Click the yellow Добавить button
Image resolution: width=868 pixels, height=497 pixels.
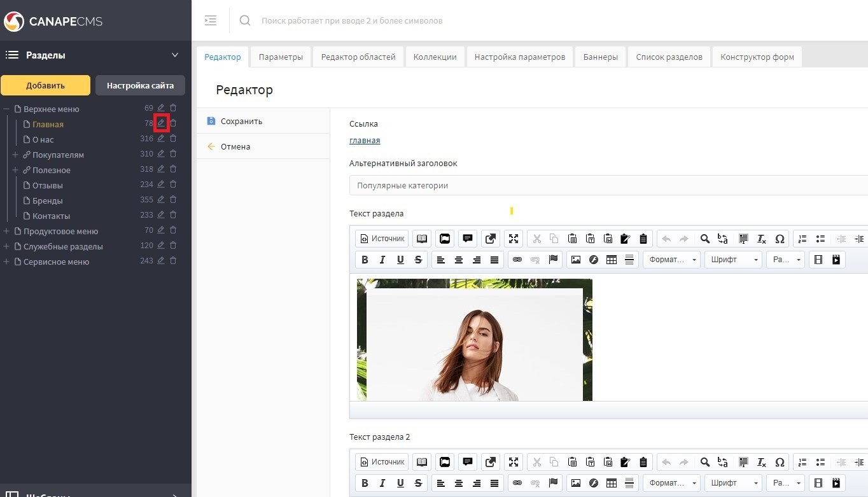coord(45,85)
